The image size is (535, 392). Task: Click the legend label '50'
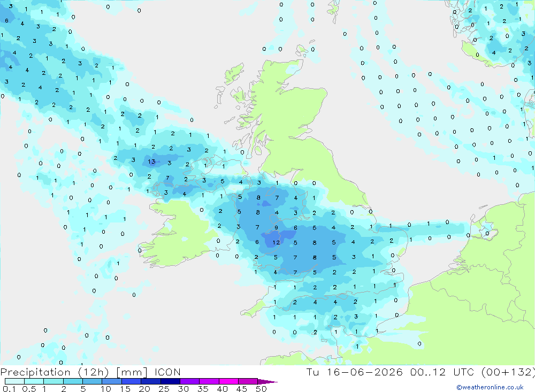click(261, 389)
